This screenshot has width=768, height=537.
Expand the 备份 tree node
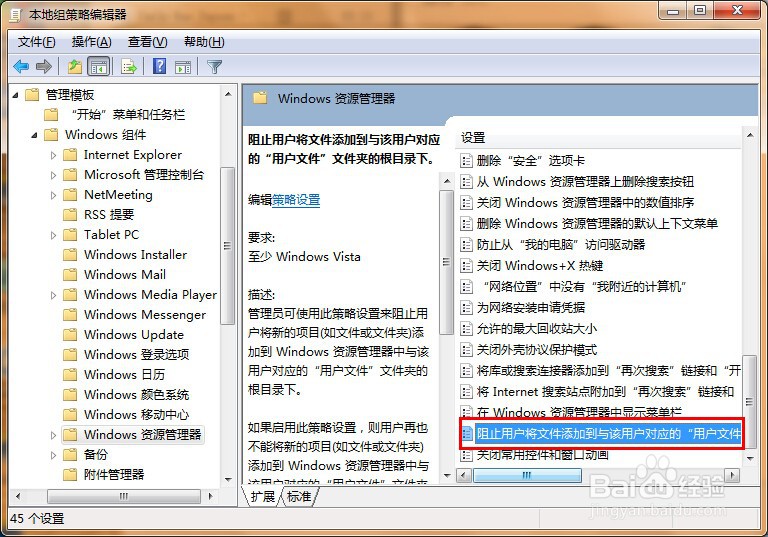(x=53, y=455)
